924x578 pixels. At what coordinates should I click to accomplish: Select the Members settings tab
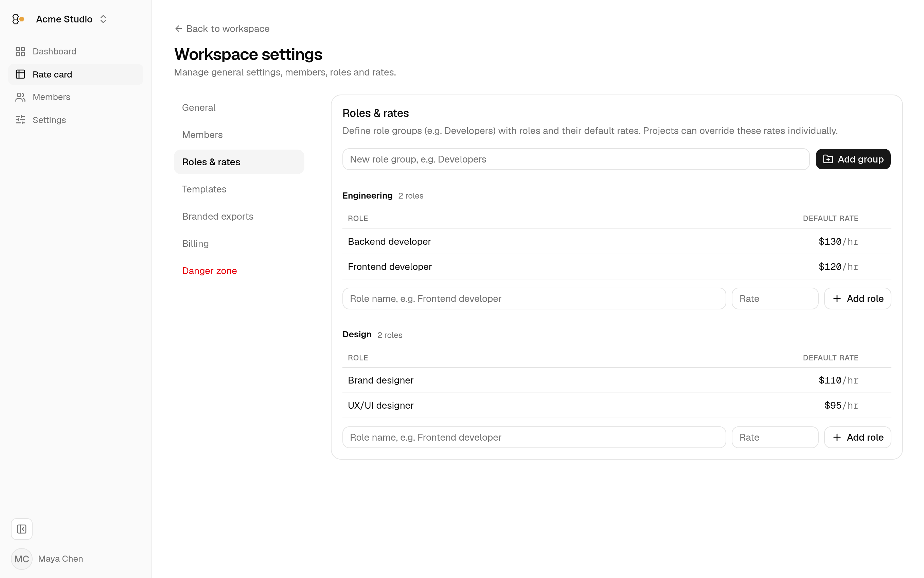239,135
